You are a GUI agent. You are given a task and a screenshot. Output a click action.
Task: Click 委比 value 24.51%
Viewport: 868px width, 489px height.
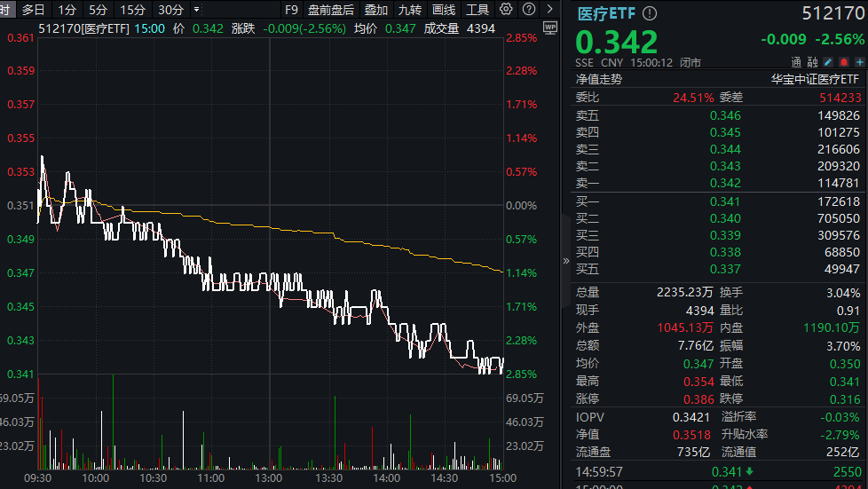click(x=693, y=98)
